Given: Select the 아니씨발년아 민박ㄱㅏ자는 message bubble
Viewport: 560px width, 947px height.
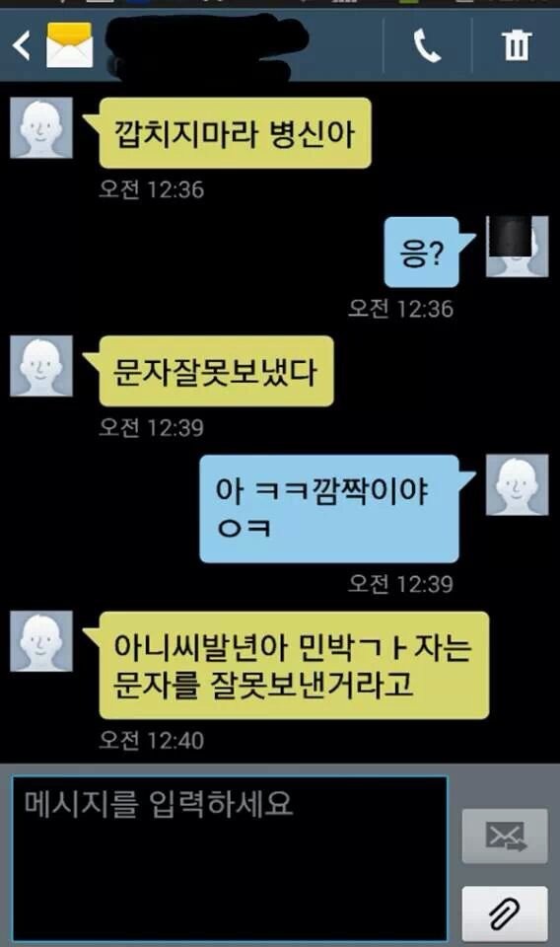Looking at the screenshot, I should pyautogui.click(x=294, y=665).
